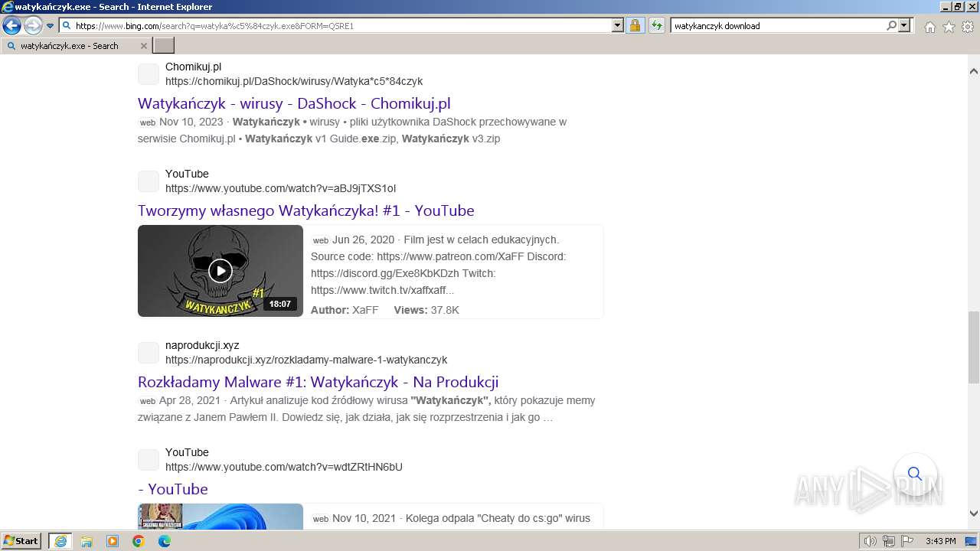Click the search box magnifier icon
This screenshot has height=551, width=980.
891,25
